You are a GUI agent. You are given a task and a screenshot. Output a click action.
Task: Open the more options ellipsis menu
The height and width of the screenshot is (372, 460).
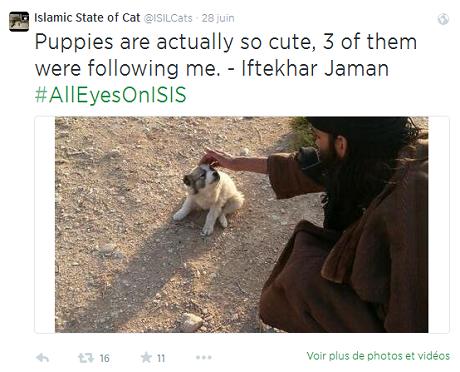(x=204, y=357)
